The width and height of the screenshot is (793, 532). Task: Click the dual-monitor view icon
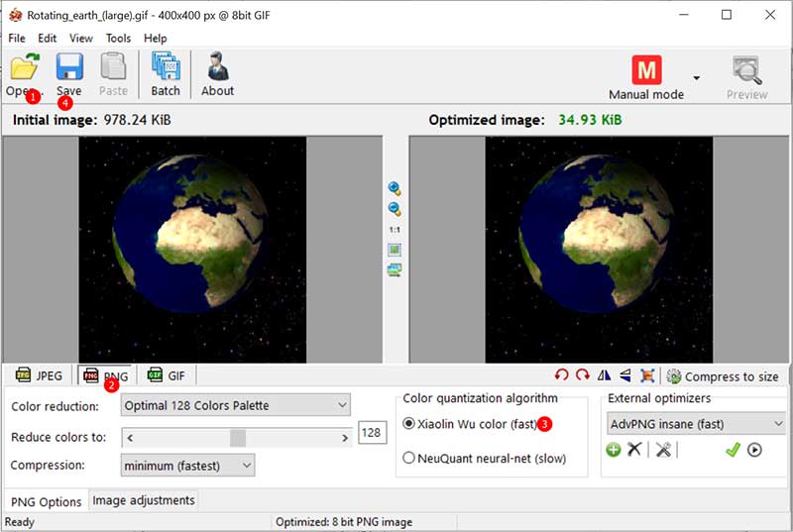click(395, 269)
